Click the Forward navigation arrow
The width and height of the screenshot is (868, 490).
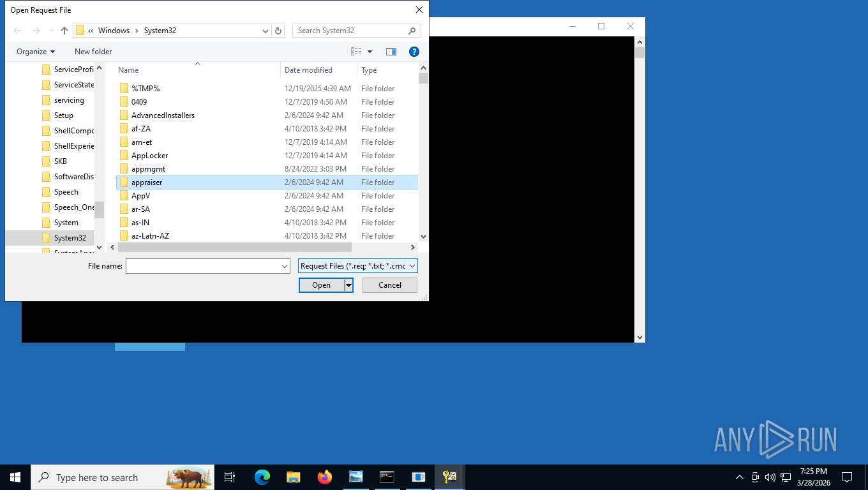tap(36, 31)
